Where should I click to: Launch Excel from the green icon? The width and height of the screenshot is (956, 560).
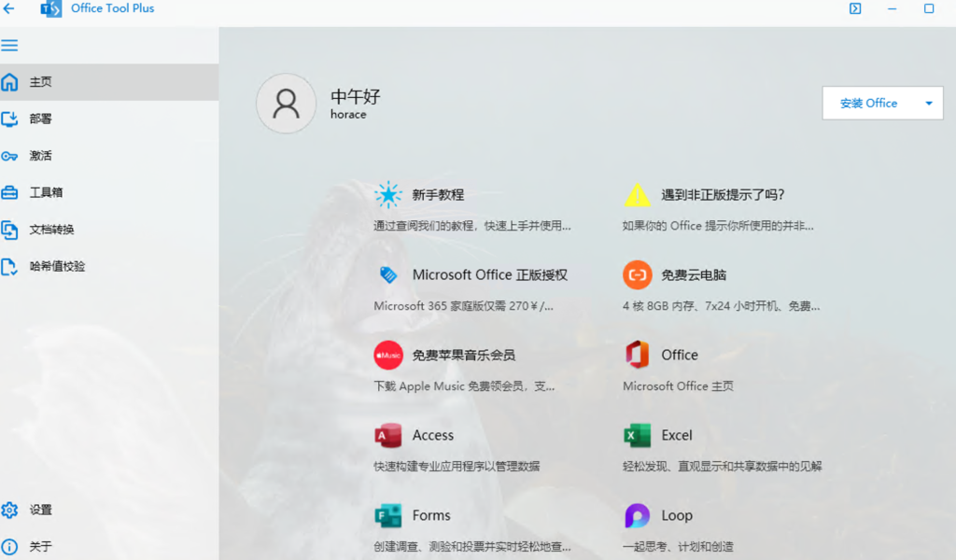click(637, 436)
